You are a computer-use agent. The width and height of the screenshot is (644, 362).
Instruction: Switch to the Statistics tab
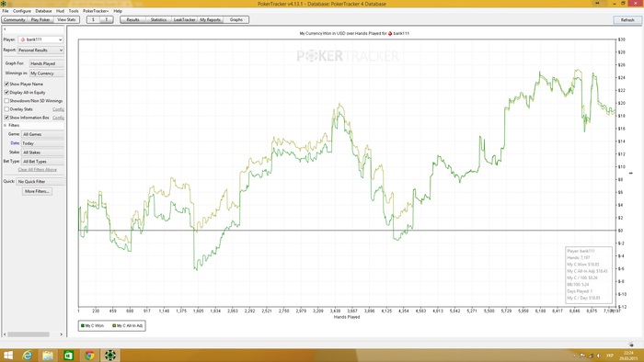point(158,19)
